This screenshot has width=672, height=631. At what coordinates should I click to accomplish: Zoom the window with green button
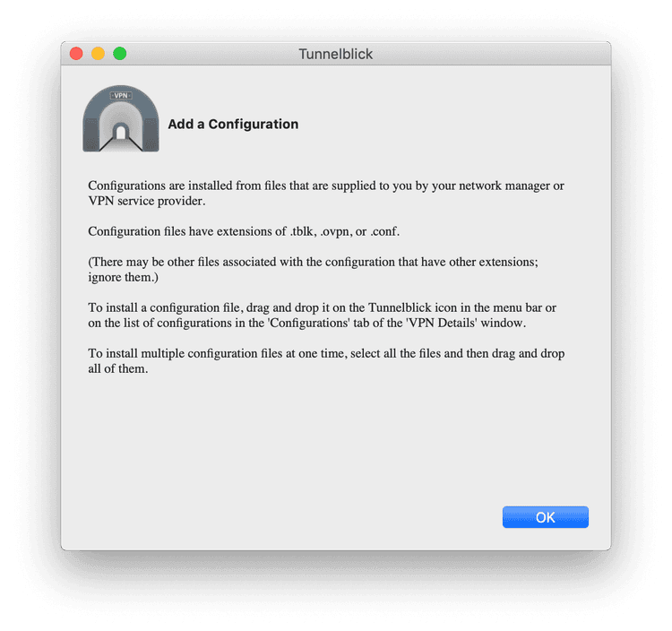(119, 54)
